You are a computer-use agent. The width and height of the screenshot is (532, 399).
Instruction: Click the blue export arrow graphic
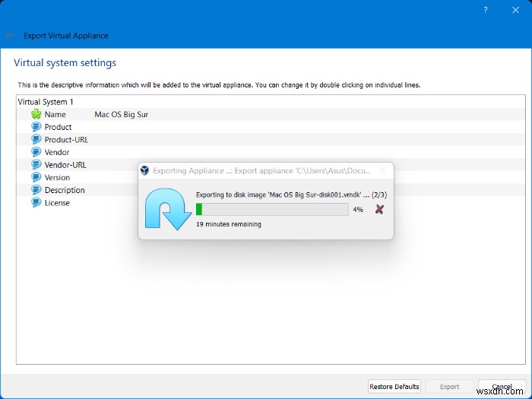[x=168, y=209]
